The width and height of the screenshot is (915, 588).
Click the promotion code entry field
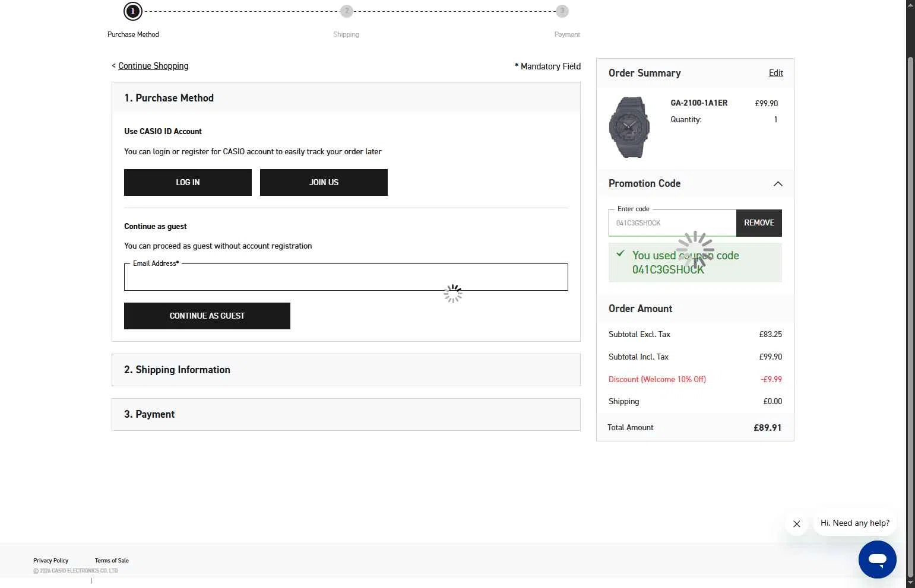tap(672, 223)
